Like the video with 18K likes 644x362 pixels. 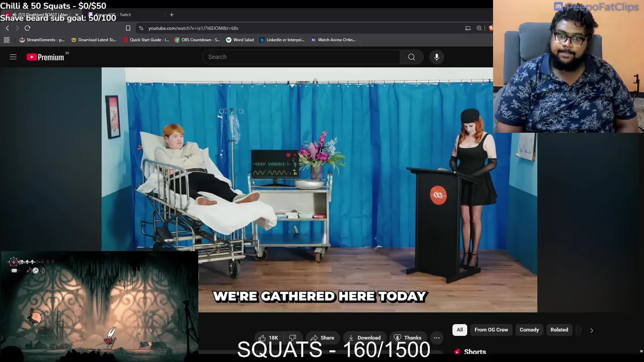268,338
